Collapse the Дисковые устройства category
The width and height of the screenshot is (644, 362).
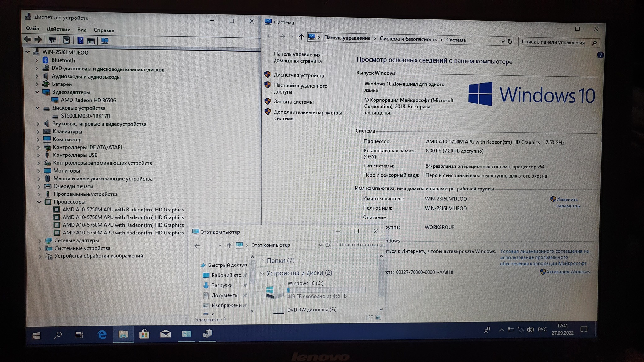[x=37, y=108]
